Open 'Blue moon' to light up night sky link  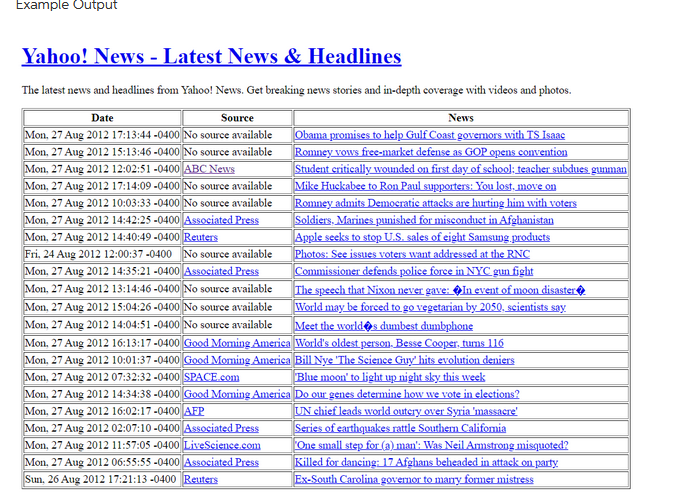(x=390, y=377)
